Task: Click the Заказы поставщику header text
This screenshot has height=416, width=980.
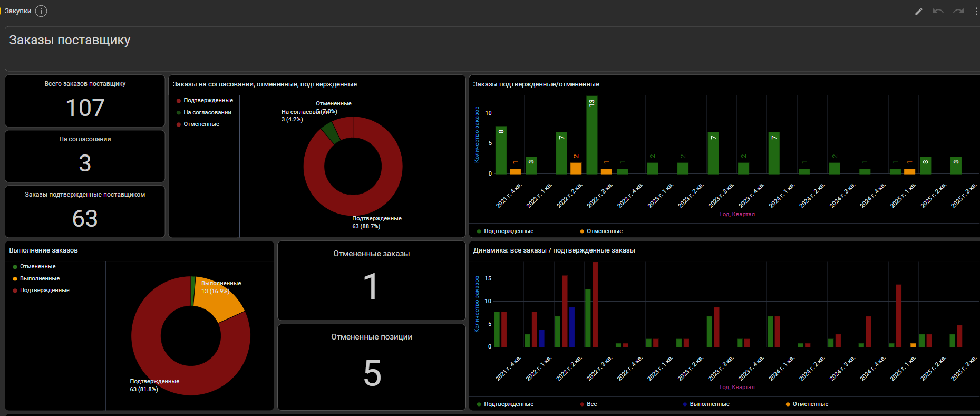Action: coord(70,41)
